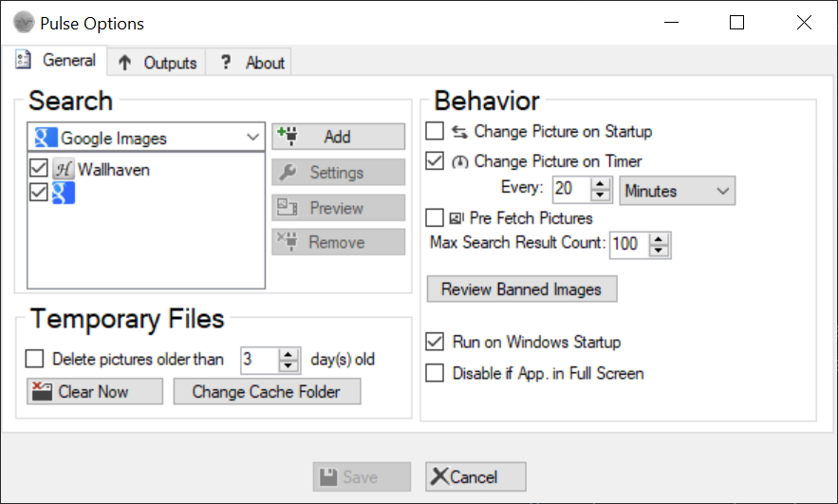Decrease Max Search Result Count spinner
Viewport: 838px width, 504px height.
[659, 251]
